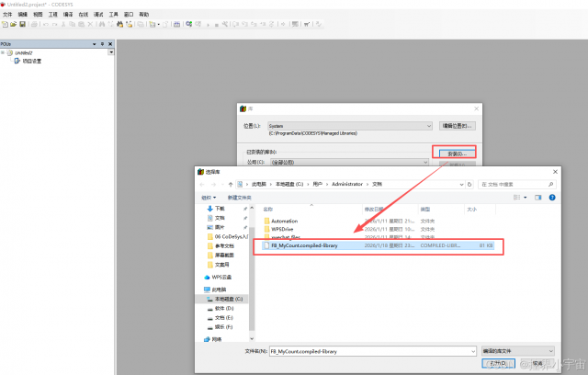Viewport: 588px width, 375px height.
Task: Click the help icon in file dialog
Action: (x=551, y=197)
